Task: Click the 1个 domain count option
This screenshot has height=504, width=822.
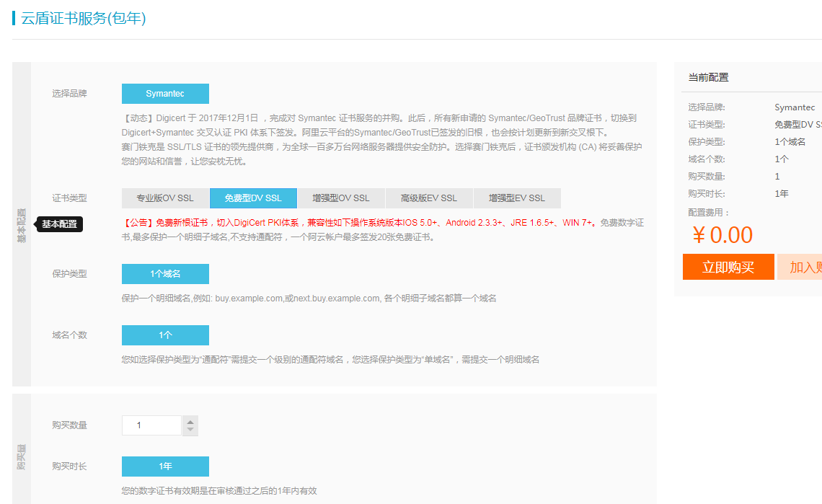Action: [165, 335]
